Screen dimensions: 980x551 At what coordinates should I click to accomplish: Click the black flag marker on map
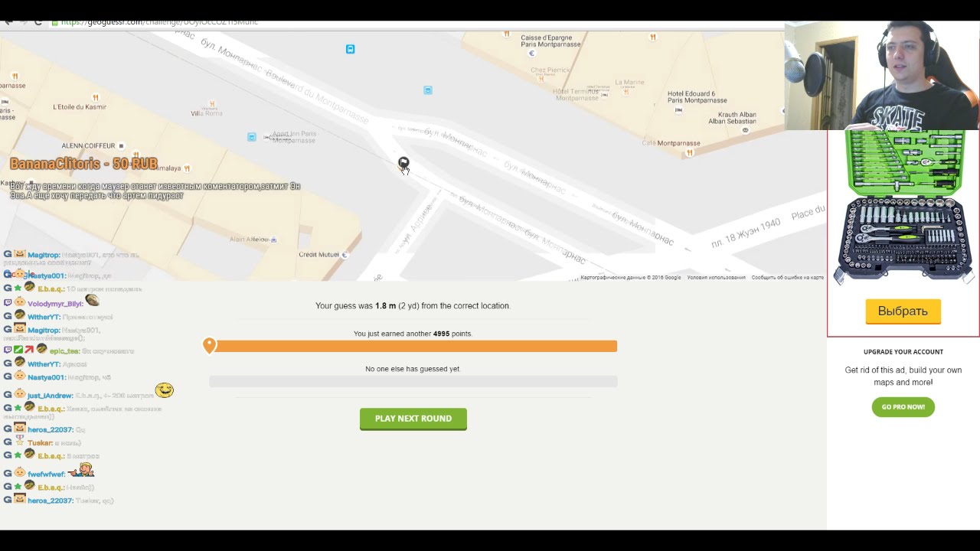403,162
